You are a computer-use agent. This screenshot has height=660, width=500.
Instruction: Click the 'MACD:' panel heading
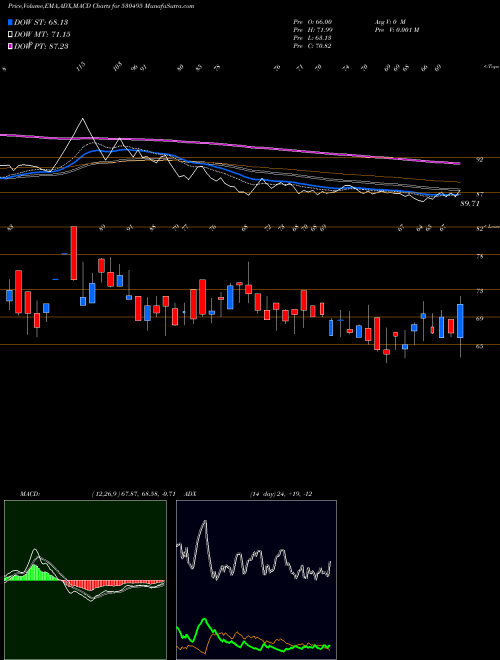30,494
